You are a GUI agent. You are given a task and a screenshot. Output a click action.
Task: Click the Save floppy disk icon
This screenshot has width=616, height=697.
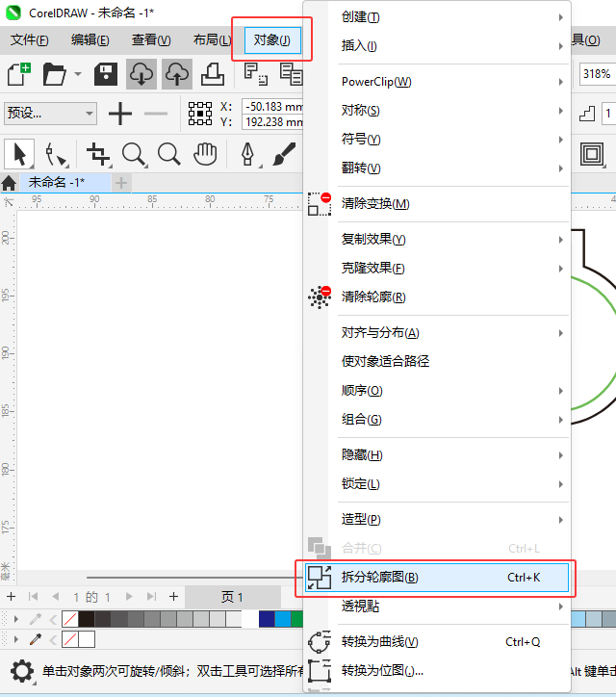(106, 74)
